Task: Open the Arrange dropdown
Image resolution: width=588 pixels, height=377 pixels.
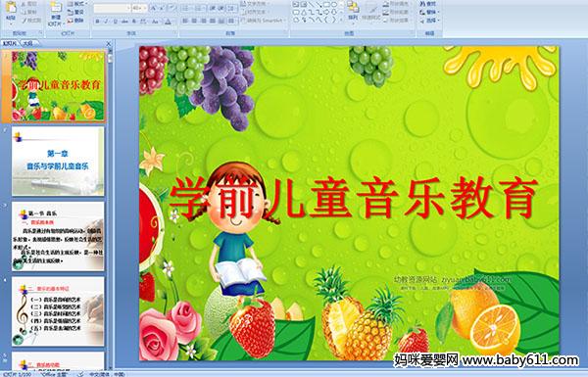Action: click(353, 13)
